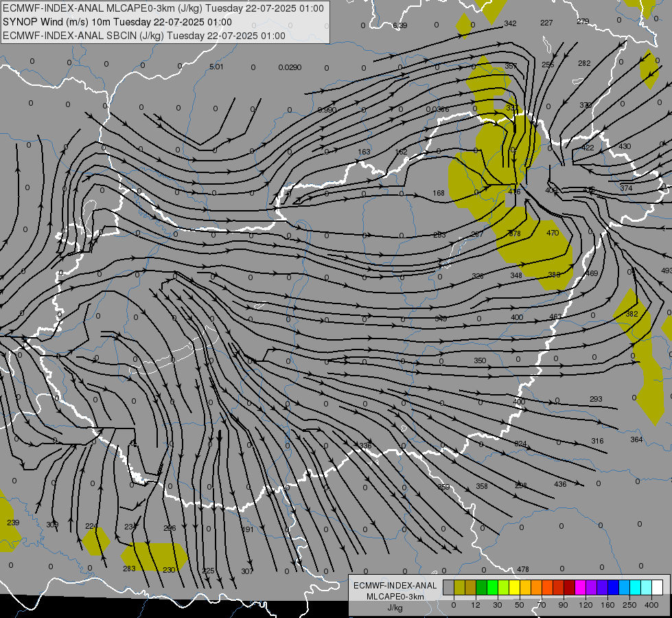672x618 pixels.
Task: Click the map value 316
Action: pyautogui.click(x=597, y=441)
